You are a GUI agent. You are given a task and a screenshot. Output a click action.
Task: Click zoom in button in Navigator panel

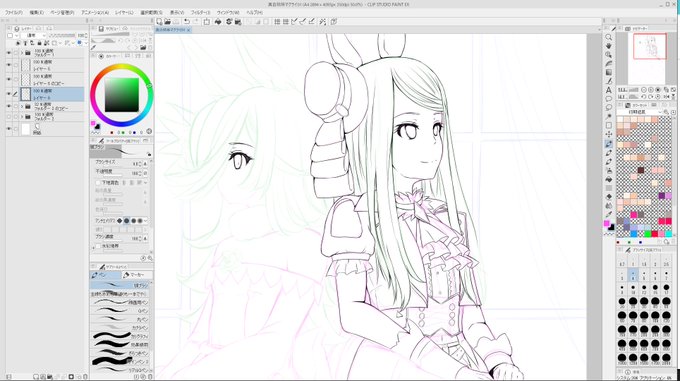[650, 90]
